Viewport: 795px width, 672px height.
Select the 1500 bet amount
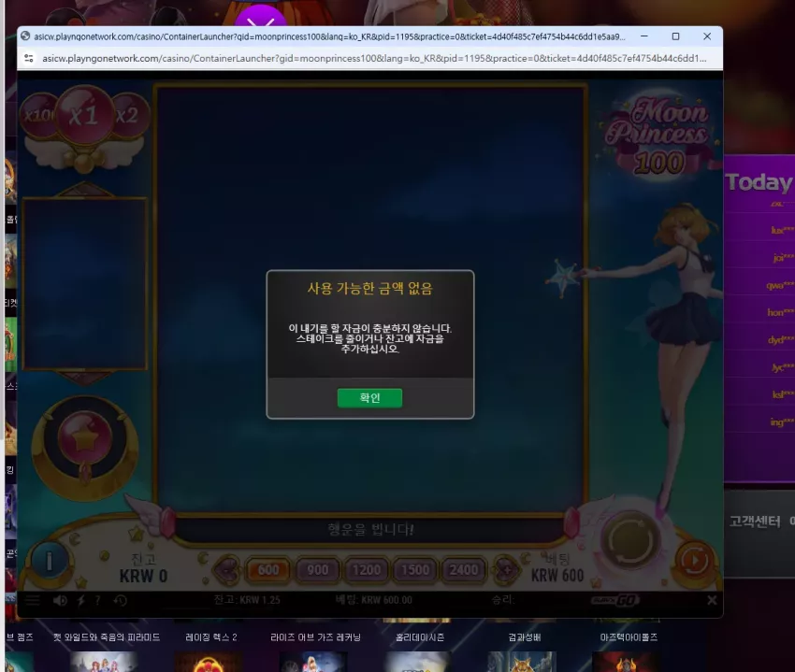414,570
